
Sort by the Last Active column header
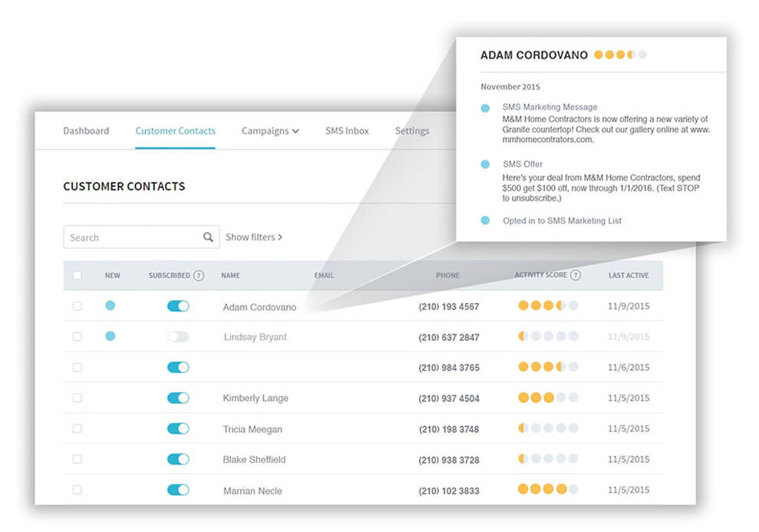coord(628,276)
